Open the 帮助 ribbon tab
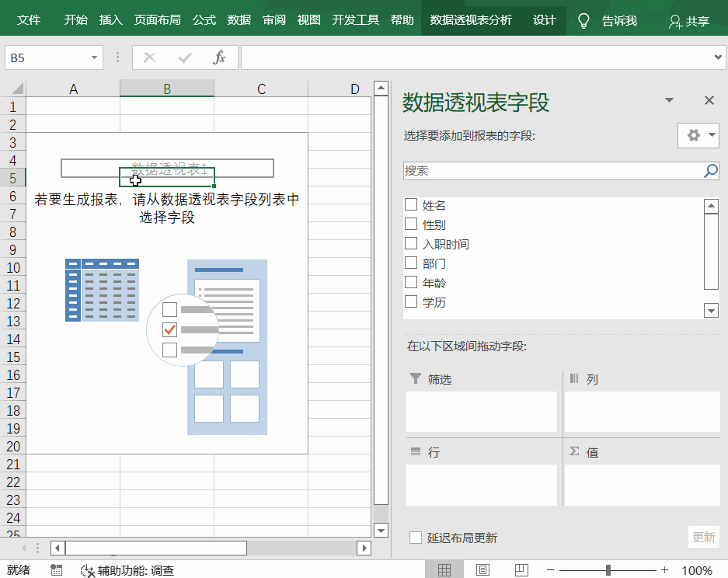728x578 pixels. pos(402,20)
